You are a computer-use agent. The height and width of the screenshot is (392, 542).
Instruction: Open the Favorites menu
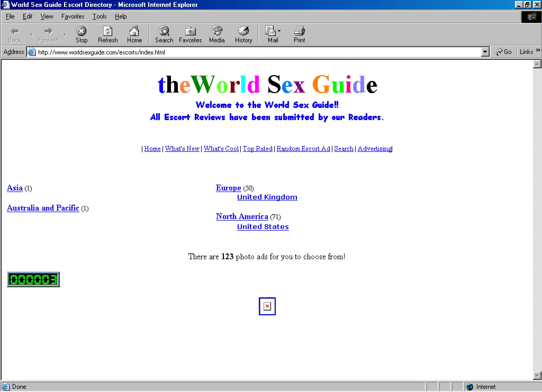(x=73, y=16)
